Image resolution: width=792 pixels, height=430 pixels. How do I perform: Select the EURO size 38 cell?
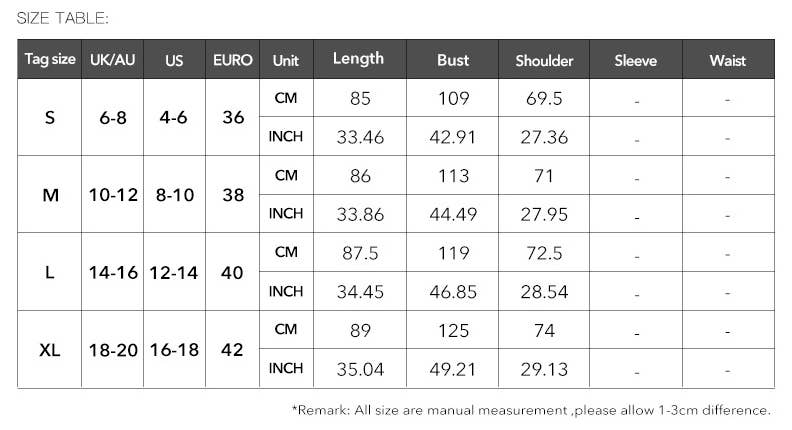[x=233, y=195]
